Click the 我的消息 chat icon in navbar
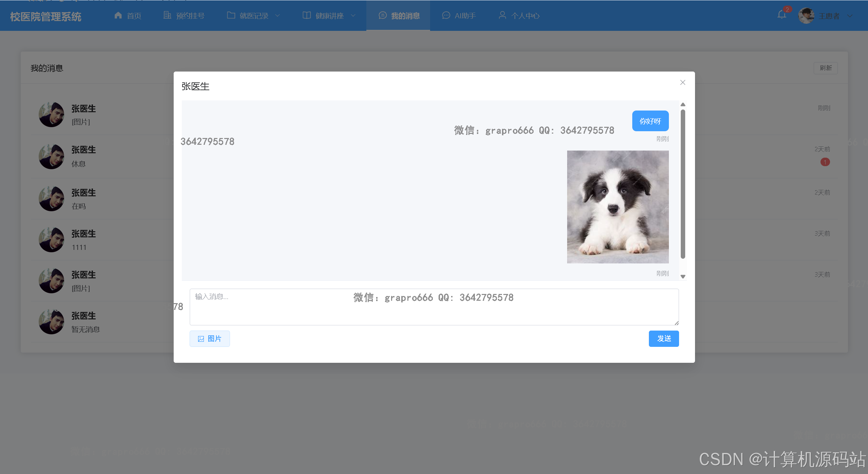The image size is (868, 474). tap(383, 15)
